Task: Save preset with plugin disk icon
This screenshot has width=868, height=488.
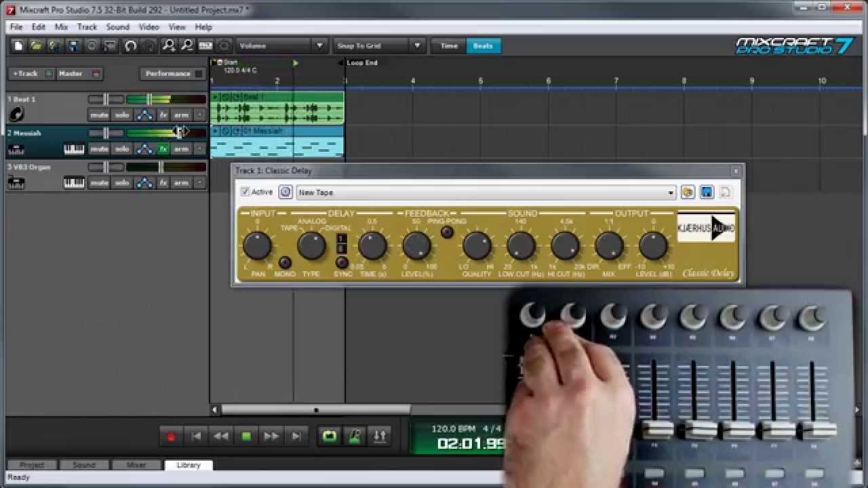Action: (x=707, y=192)
